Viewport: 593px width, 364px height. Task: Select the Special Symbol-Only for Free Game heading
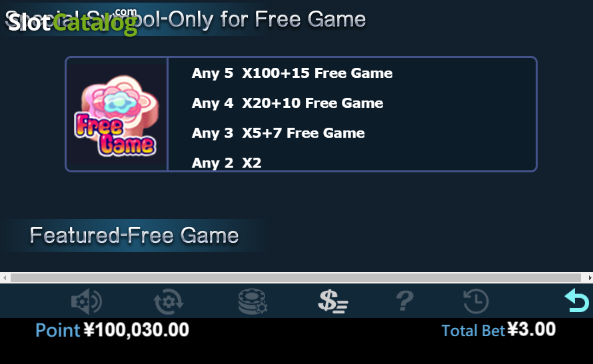(x=185, y=19)
